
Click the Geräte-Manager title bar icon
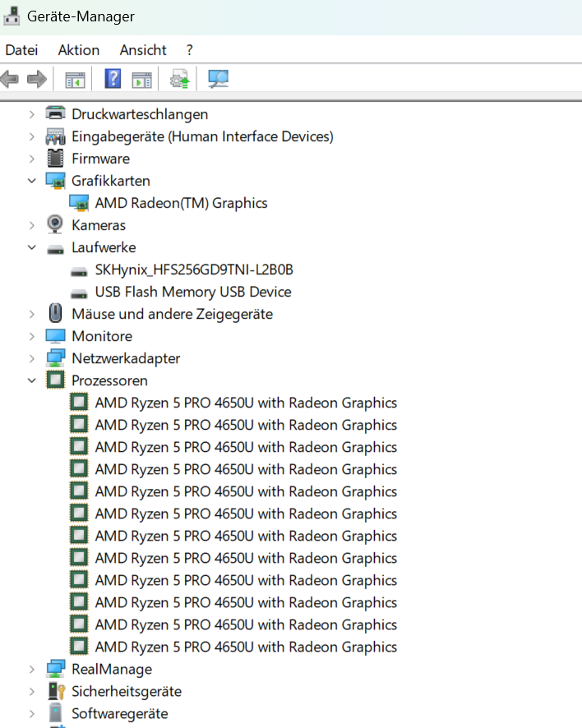pos(12,16)
